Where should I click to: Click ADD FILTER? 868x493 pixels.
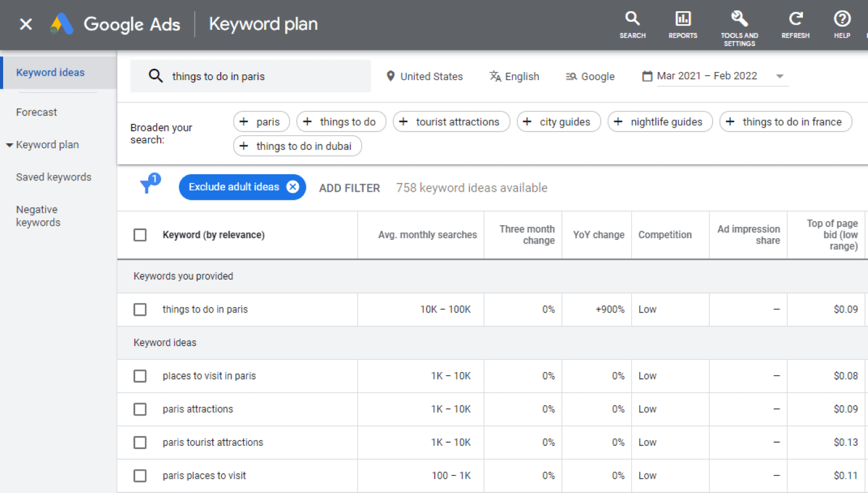[349, 187]
